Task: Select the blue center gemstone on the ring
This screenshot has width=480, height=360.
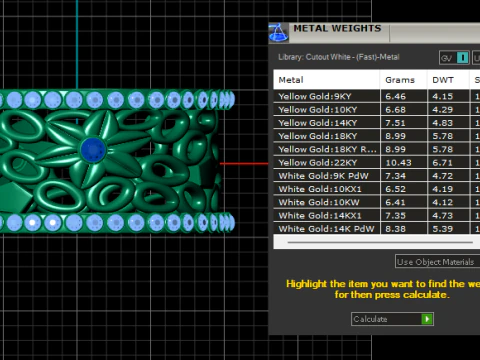Action: coord(93,150)
